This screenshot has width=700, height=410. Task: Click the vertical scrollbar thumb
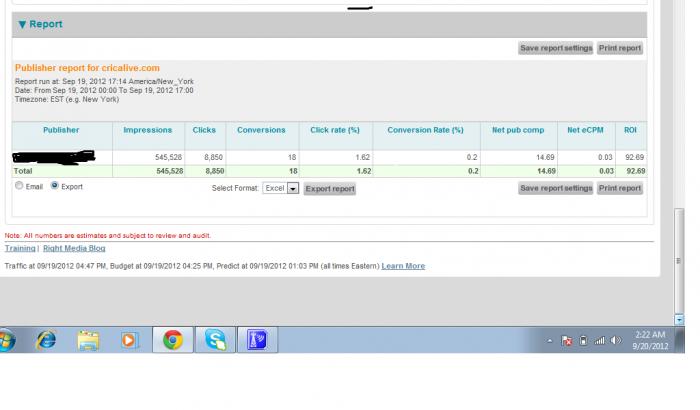click(679, 261)
